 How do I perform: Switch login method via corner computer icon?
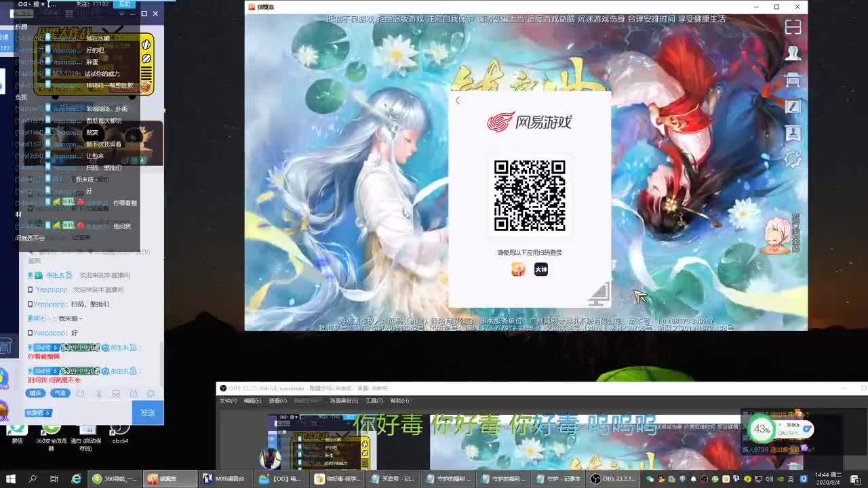coord(599,293)
